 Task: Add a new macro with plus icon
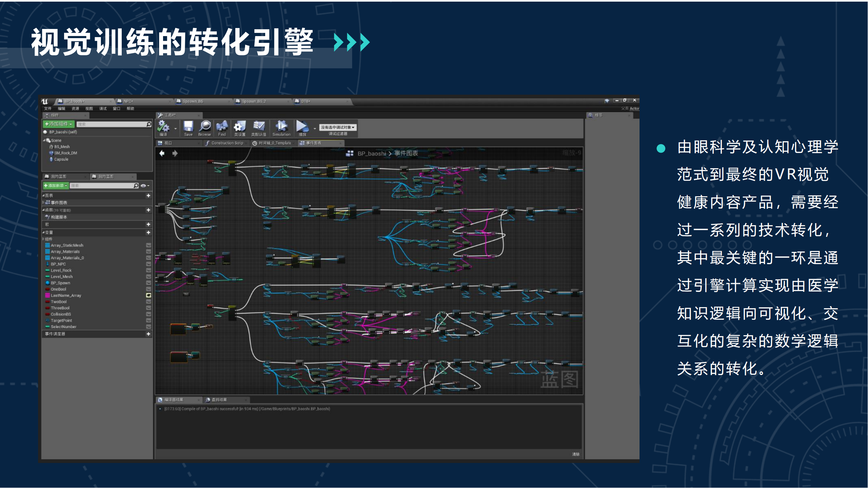148,224
